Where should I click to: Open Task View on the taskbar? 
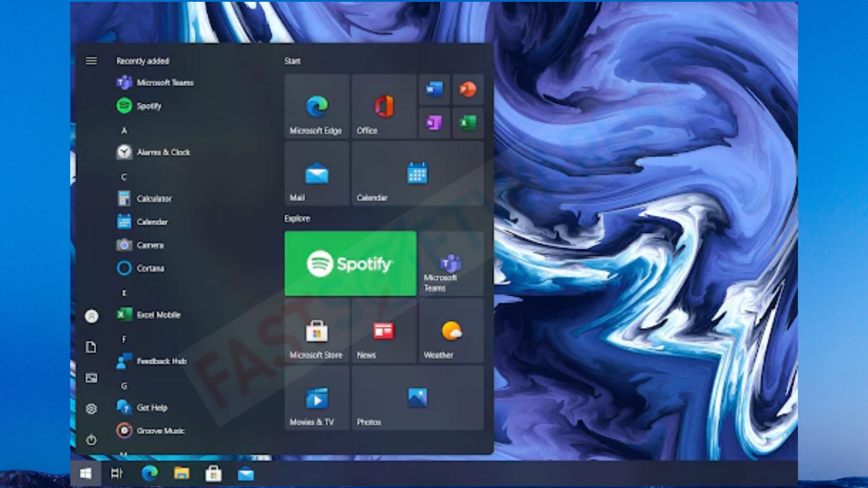click(x=117, y=474)
